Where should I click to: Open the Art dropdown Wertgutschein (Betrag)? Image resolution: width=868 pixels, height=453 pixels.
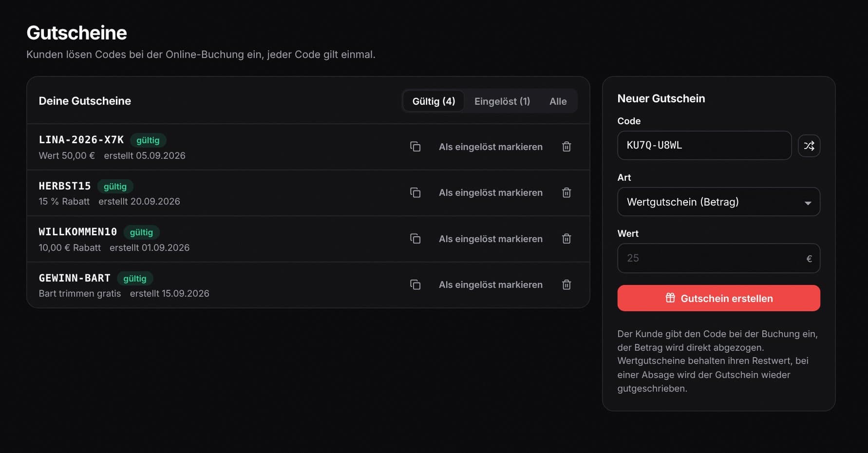point(718,202)
